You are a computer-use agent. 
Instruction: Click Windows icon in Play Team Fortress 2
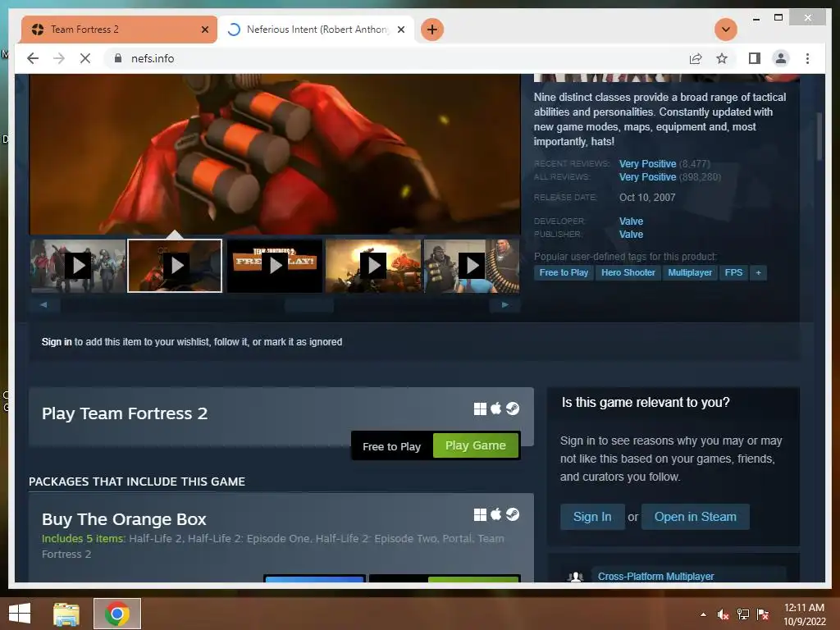(480, 409)
